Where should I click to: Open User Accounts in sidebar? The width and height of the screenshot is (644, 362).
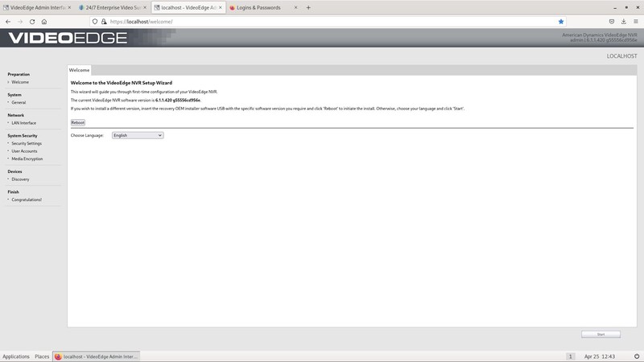(24, 151)
